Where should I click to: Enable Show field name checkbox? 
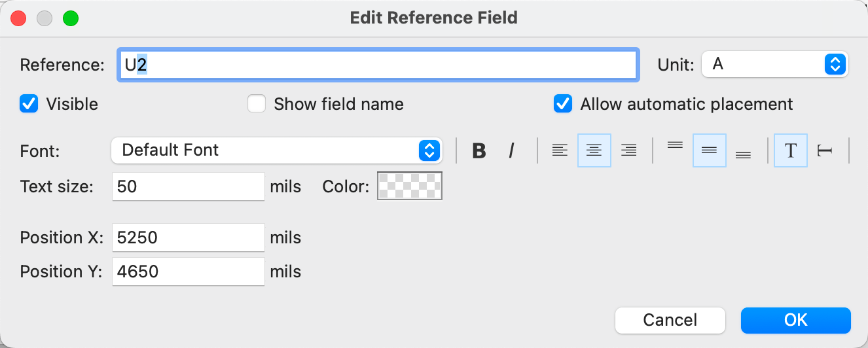point(257,104)
